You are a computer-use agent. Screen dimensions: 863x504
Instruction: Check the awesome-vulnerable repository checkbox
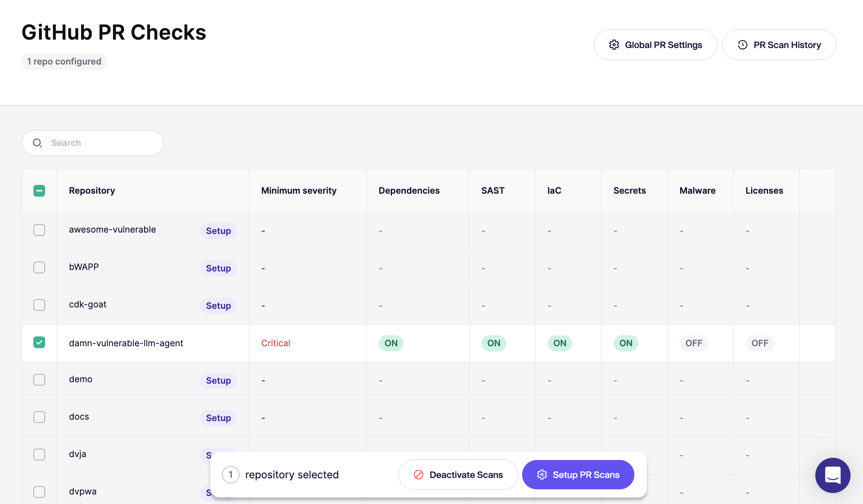39,230
